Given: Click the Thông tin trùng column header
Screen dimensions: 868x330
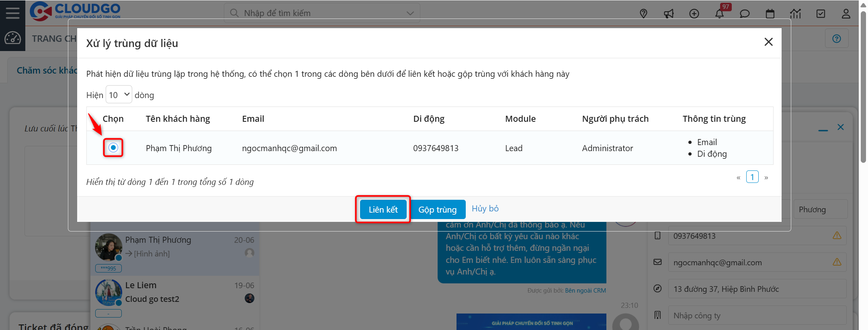Looking at the screenshot, I should [714, 119].
